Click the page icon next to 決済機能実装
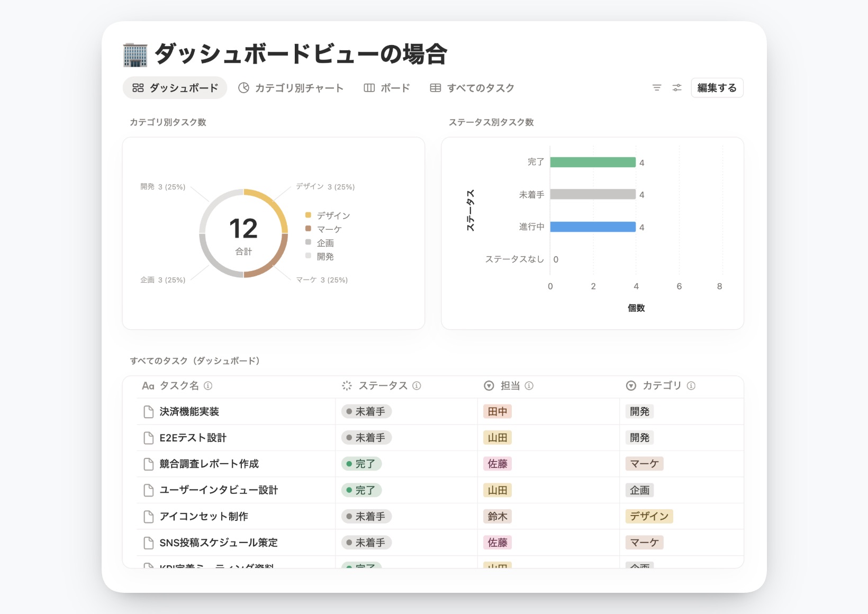The height and width of the screenshot is (614, 868). [x=147, y=411]
